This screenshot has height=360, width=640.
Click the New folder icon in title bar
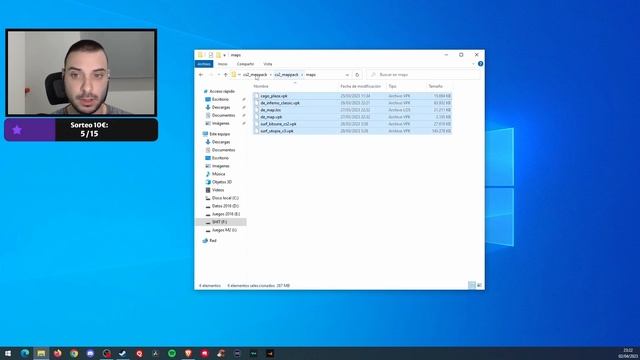(218, 55)
